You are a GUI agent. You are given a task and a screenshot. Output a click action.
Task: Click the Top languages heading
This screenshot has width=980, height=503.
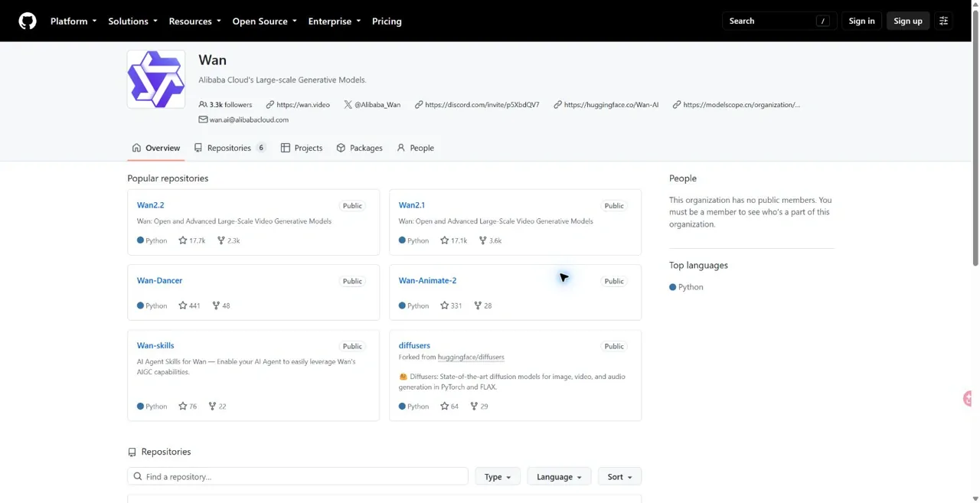coord(698,265)
